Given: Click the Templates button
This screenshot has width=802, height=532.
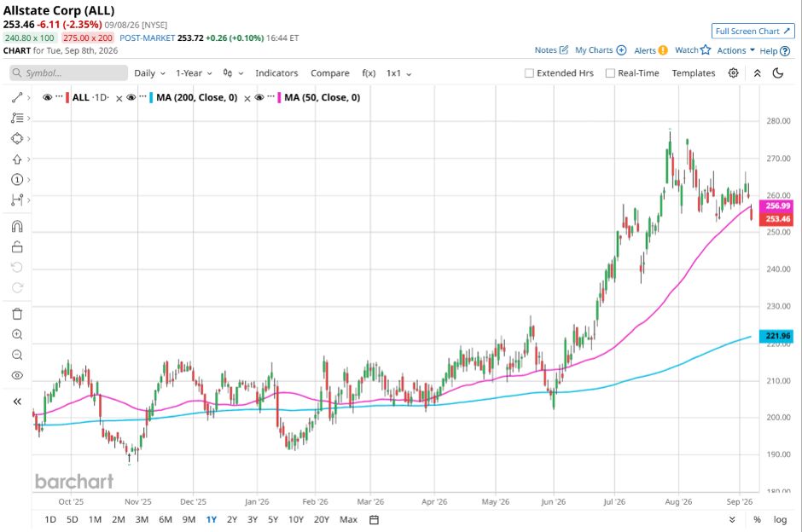Looking at the screenshot, I should pyautogui.click(x=693, y=73).
